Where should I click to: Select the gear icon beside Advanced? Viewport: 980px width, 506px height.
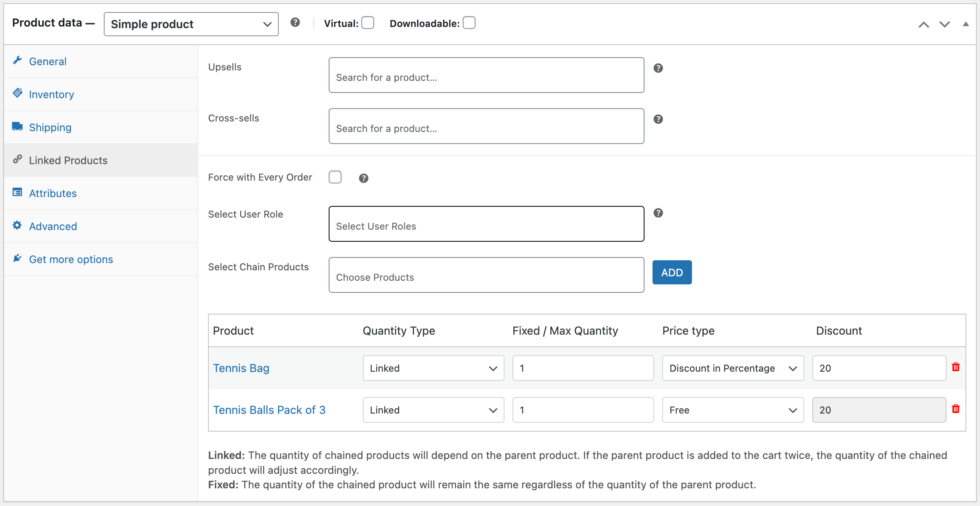click(x=18, y=225)
